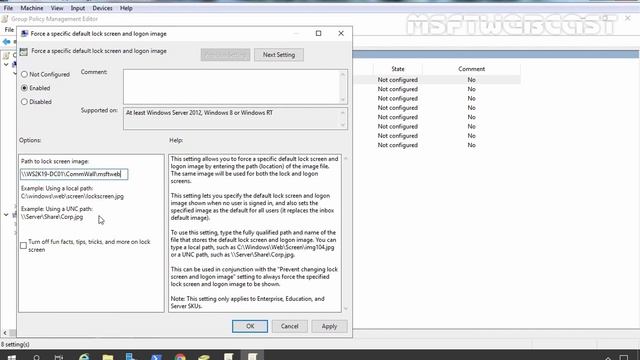
Task: Click editor horizontal scrollbar left arrow
Action: click(x=5, y=333)
